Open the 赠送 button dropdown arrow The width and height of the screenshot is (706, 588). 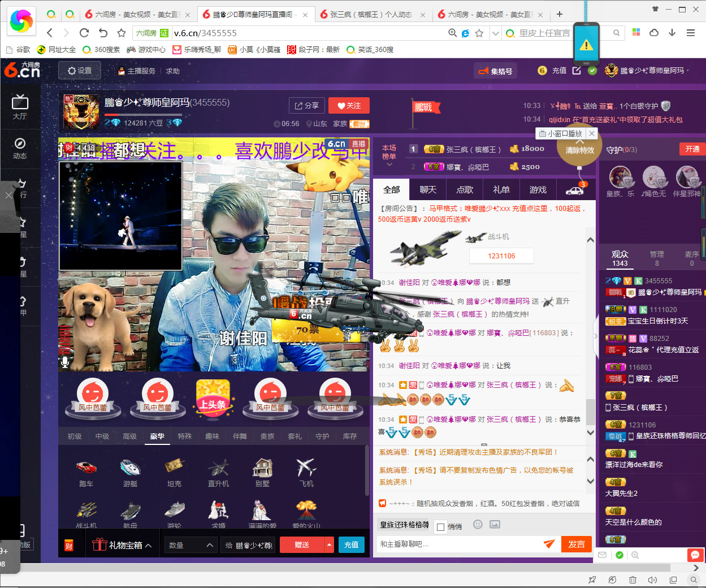(x=330, y=545)
